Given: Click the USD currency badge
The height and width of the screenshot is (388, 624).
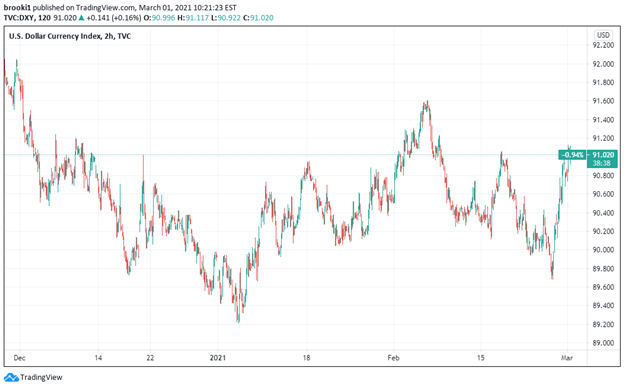Looking at the screenshot, I should pos(603,35).
